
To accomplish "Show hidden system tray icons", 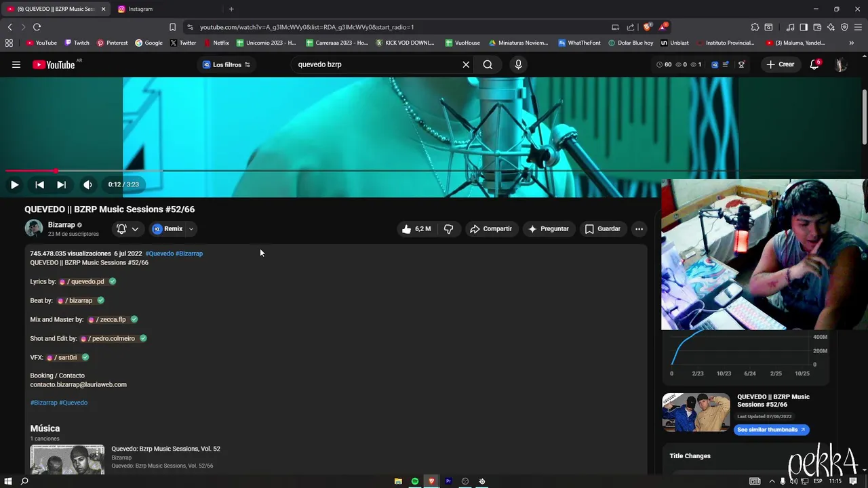I will pos(772,481).
